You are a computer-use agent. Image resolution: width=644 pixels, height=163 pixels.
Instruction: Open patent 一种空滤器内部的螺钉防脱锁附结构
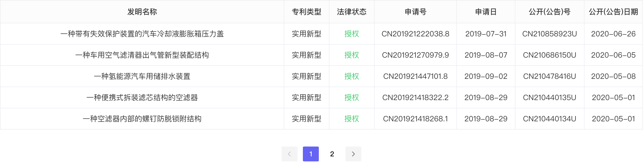pyautogui.click(x=142, y=119)
